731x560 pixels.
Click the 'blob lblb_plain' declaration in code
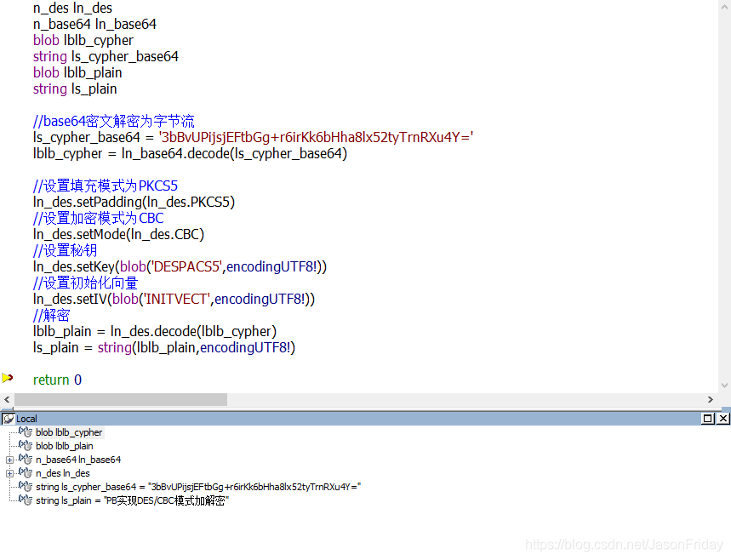point(77,72)
